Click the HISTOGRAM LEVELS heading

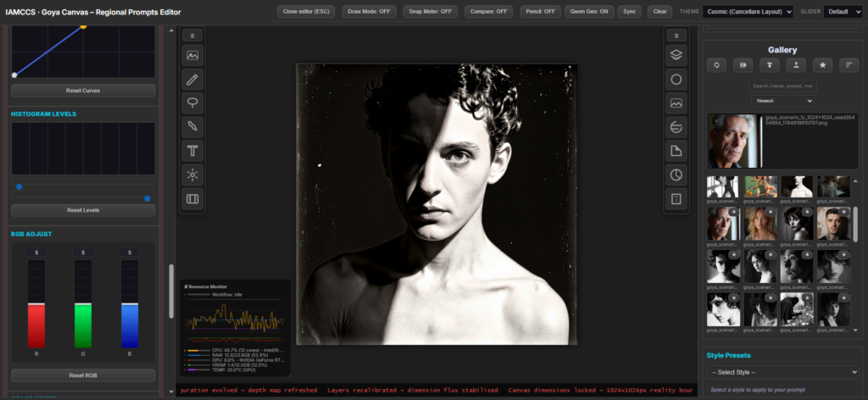pos(44,114)
